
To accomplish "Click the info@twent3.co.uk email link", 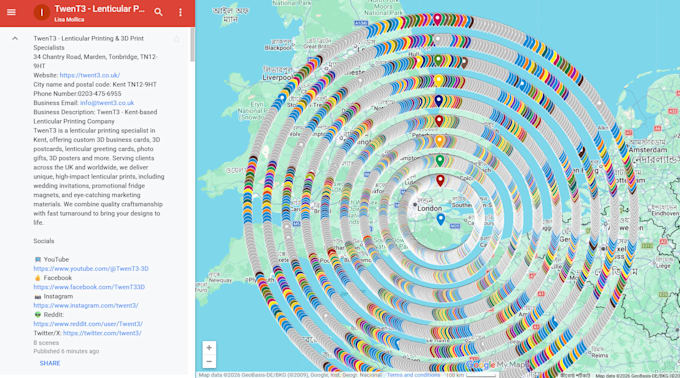I will [107, 103].
